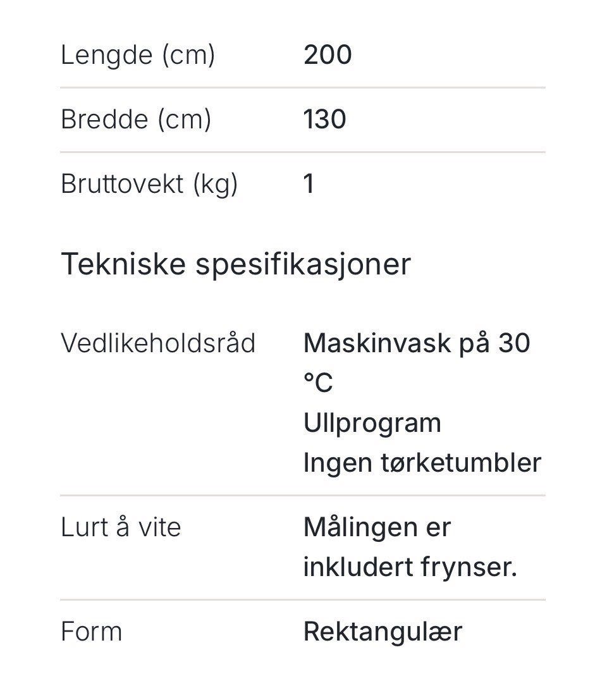Select the Lengde (cm) label
The image size is (607, 700).
click(137, 56)
